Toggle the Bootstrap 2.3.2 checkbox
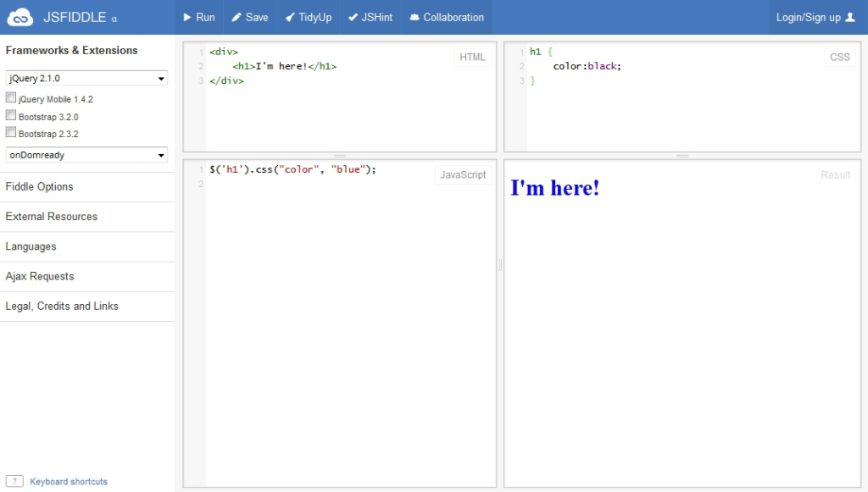This screenshot has height=492, width=868. coord(11,132)
